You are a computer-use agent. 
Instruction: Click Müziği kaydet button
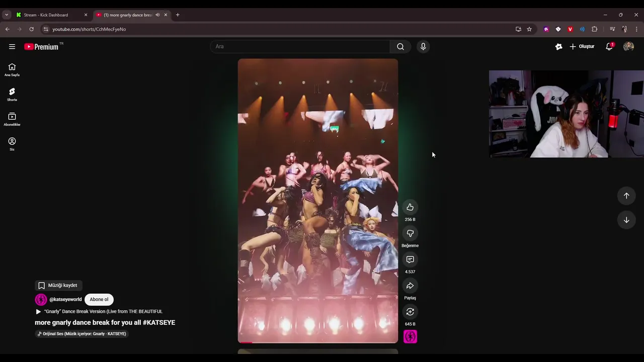click(58, 285)
